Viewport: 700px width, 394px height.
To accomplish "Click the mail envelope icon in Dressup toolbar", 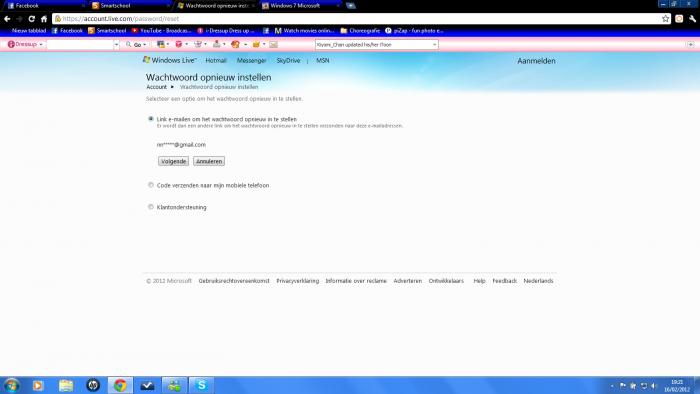I will point(274,45).
